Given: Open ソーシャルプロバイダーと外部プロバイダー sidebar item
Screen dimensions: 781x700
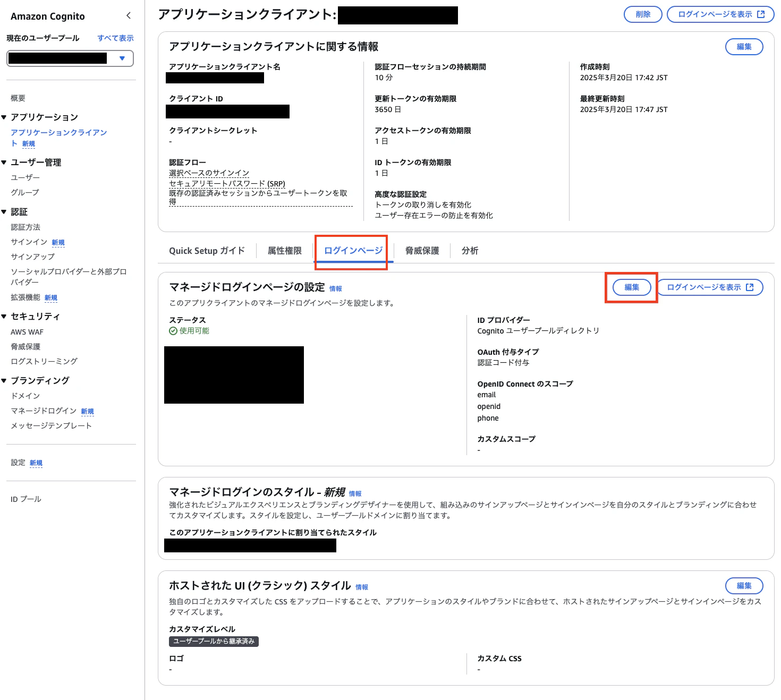Looking at the screenshot, I should (x=69, y=277).
